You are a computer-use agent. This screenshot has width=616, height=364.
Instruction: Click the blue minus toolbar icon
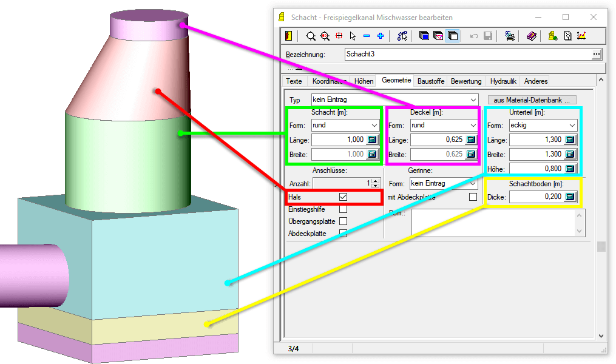click(367, 36)
